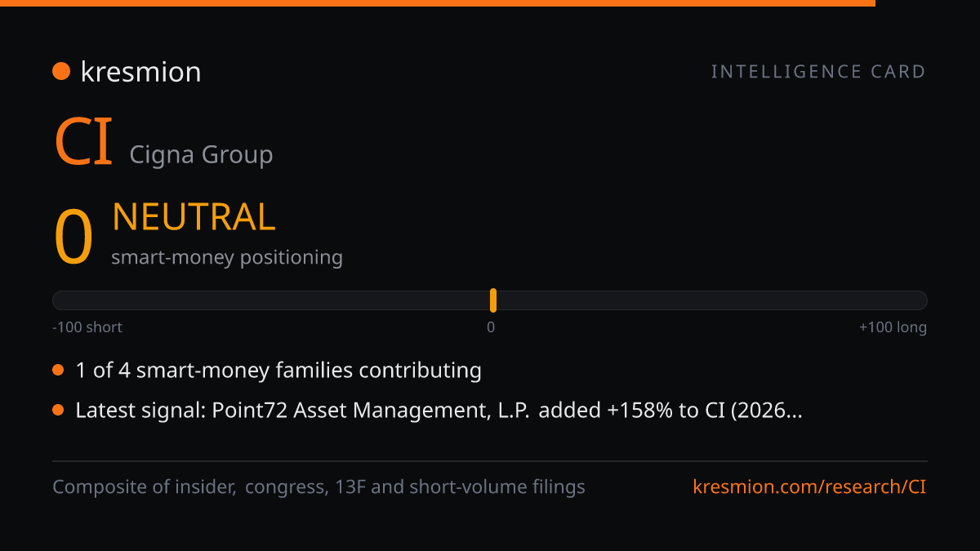Click the orange kresmion logo dot

[61, 72]
